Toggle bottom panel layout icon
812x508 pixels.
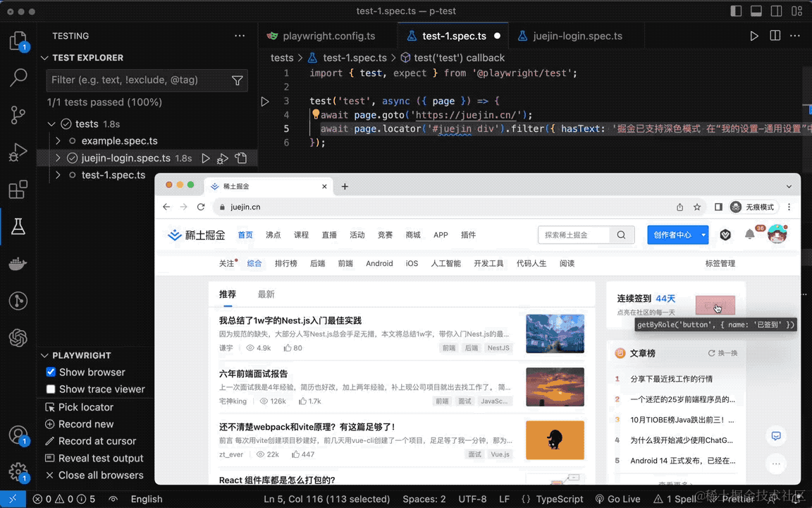(756, 11)
